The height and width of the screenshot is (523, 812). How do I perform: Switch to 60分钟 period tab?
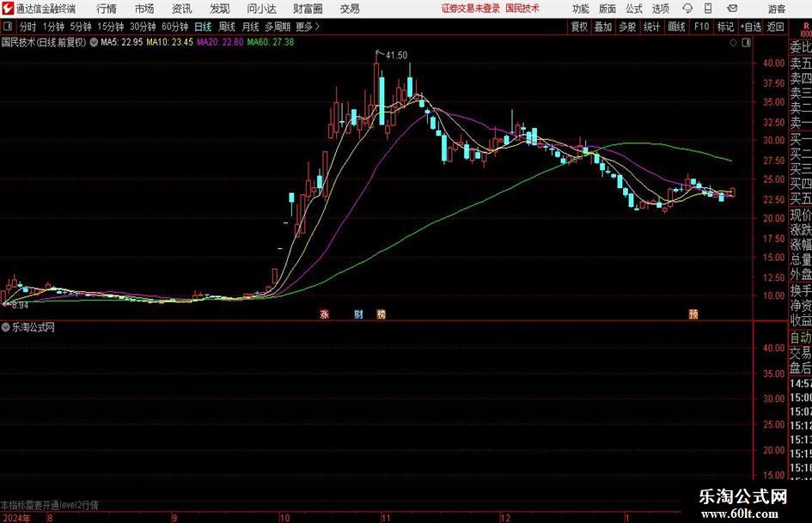coord(175,27)
